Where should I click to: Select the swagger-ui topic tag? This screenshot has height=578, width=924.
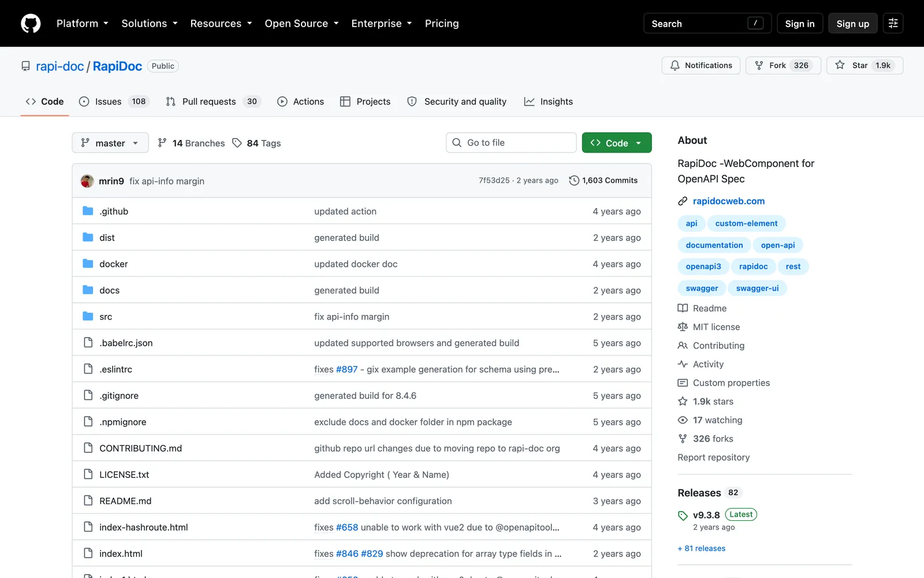pos(757,288)
